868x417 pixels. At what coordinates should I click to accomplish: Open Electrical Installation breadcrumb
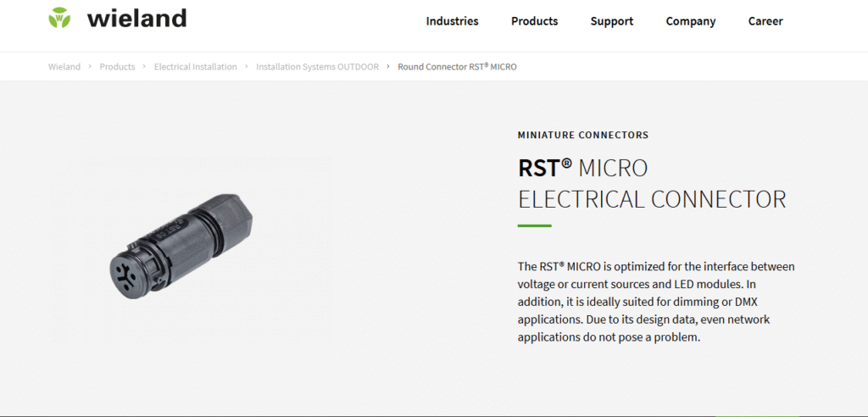tap(196, 66)
